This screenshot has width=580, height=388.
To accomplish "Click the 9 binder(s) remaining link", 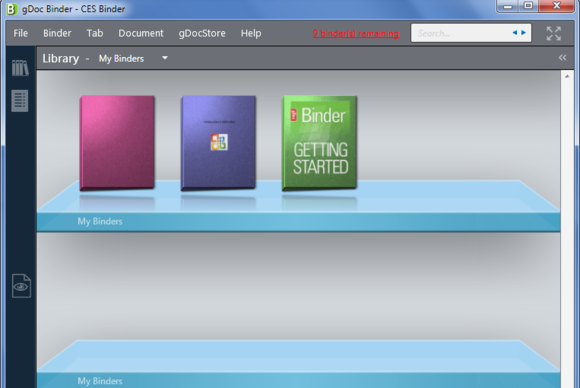I will tap(356, 34).
